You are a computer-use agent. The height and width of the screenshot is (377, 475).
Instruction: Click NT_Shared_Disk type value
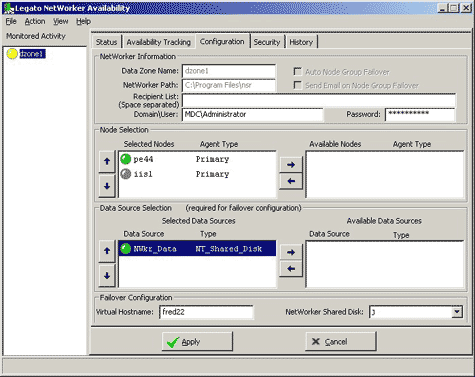pyautogui.click(x=229, y=249)
